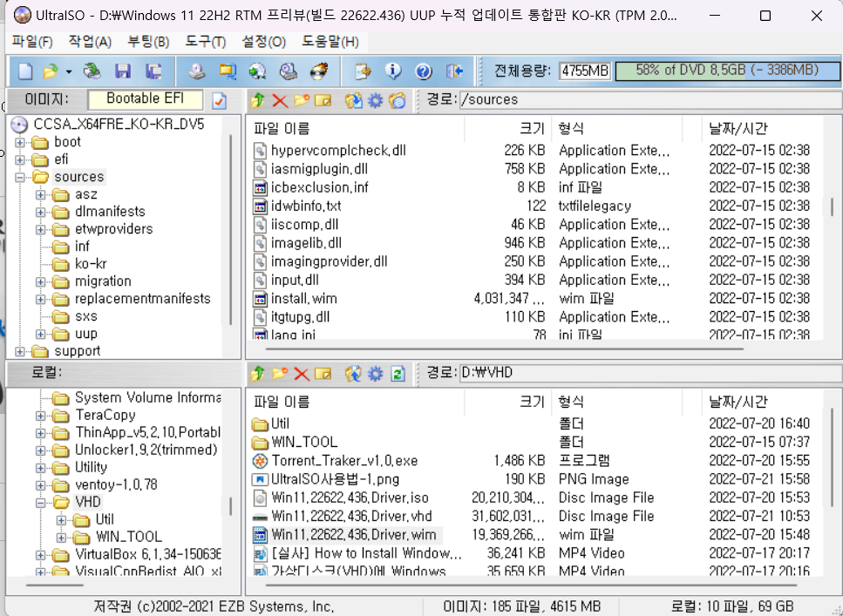Image resolution: width=843 pixels, height=616 pixels.
Task: Expand the efi folder in image tree
Action: click(x=20, y=159)
